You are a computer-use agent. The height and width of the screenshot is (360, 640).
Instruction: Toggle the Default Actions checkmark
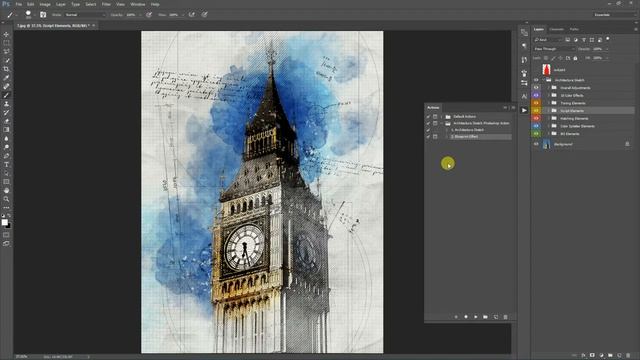(x=428, y=117)
